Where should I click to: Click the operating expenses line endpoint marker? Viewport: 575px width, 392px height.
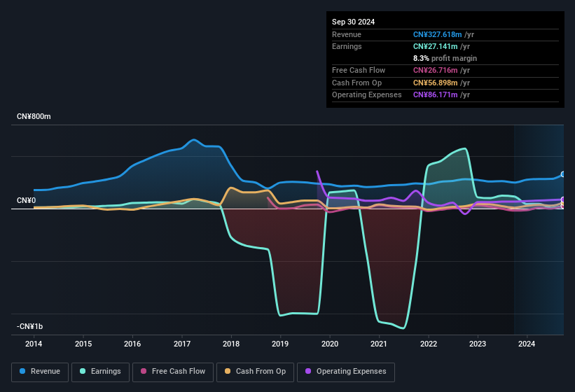(x=563, y=199)
